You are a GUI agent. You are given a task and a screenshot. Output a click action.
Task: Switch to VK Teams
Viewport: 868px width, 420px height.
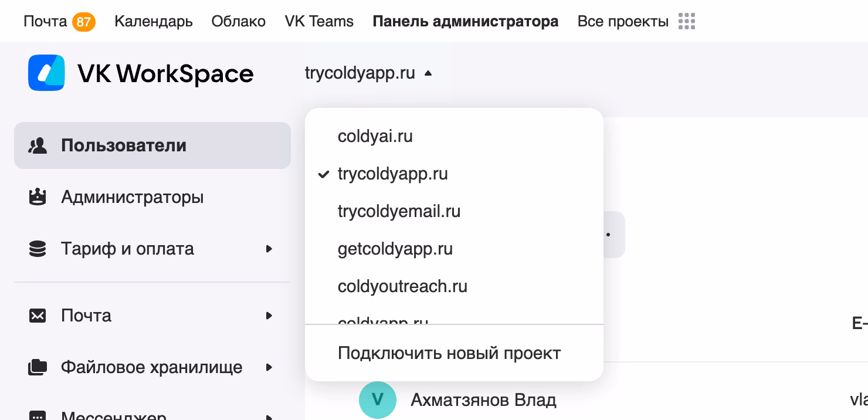tap(318, 21)
